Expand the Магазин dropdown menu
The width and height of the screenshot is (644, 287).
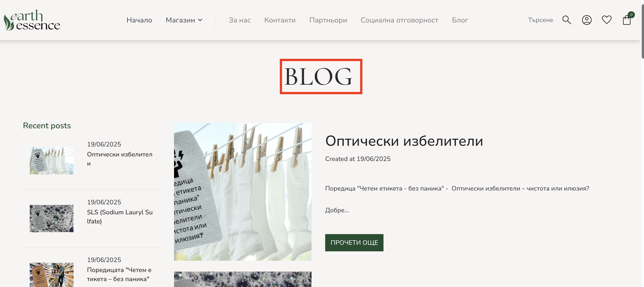pos(184,20)
